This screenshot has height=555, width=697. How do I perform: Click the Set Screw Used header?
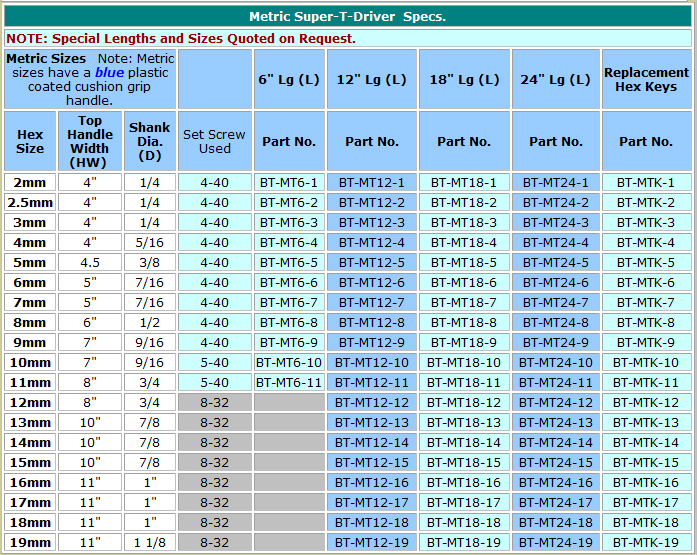tap(214, 141)
